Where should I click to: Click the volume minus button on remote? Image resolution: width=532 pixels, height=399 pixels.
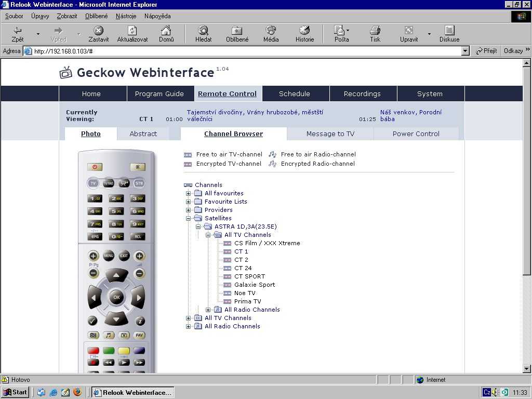139,273
